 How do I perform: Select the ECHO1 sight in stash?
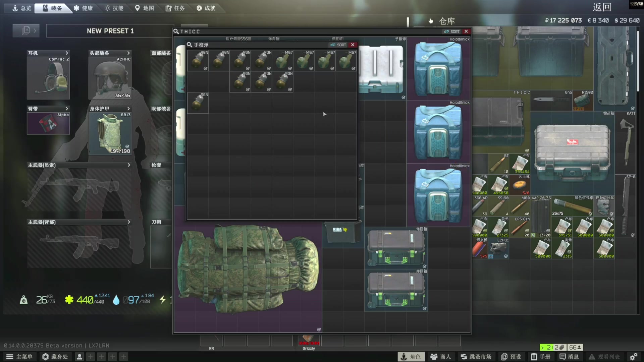498,248
